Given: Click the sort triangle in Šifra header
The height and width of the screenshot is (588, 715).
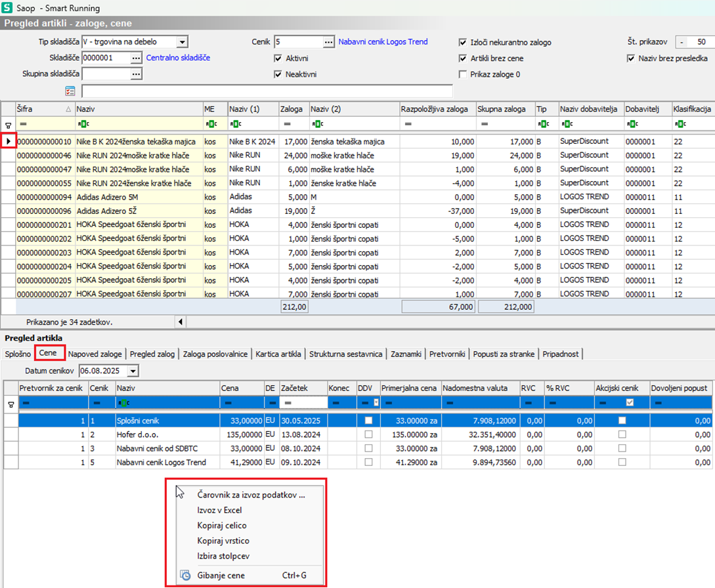Looking at the screenshot, I should pos(68,109).
